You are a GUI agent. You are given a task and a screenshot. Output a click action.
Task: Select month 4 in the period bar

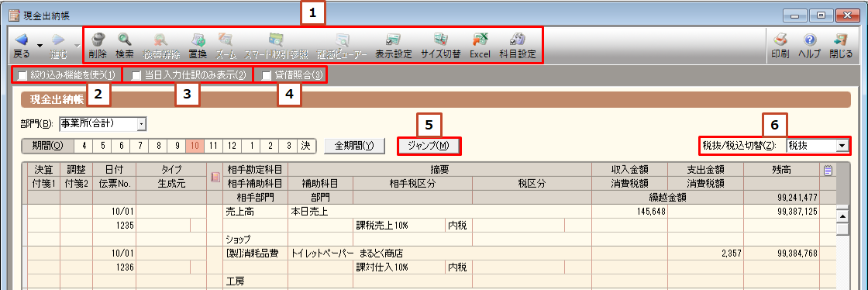[84, 146]
